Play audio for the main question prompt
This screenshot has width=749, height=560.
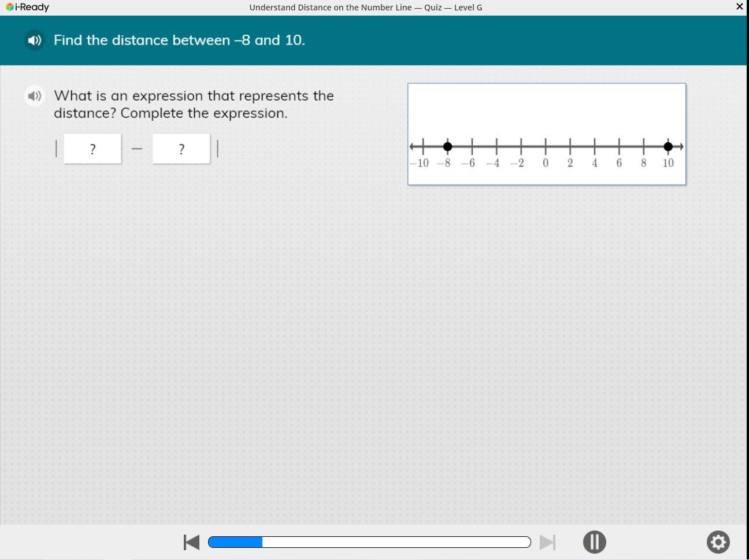[x=35, y=40]
